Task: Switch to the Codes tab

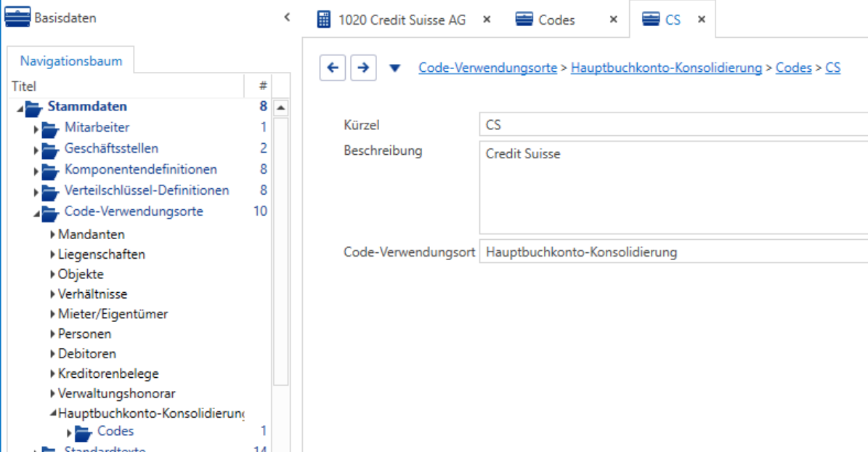Action: [556, 20]
